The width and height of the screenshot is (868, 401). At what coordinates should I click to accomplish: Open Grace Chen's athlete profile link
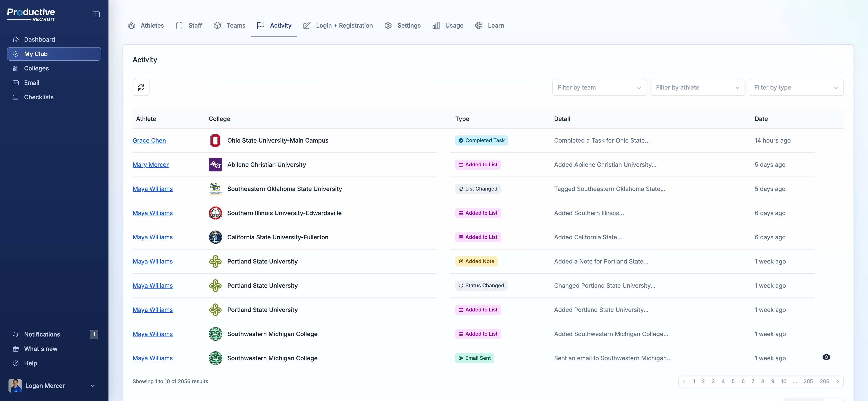pos(149,141)
